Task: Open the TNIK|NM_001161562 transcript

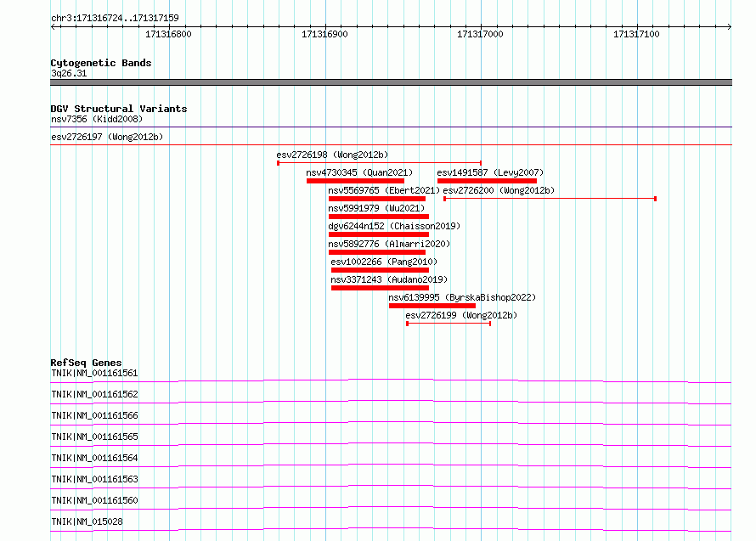Action: (94, 394)
